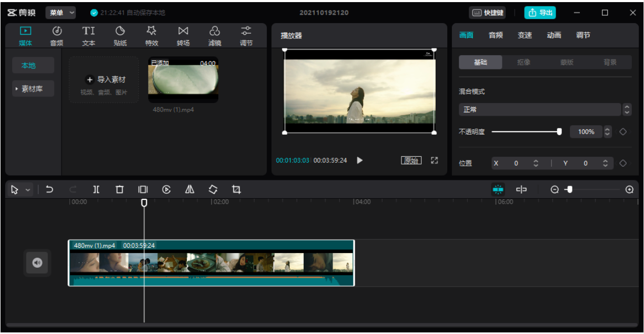The image size is (644, 334).
Task: Click the 不透明度 opacity slider
Action: coord(526,132)
